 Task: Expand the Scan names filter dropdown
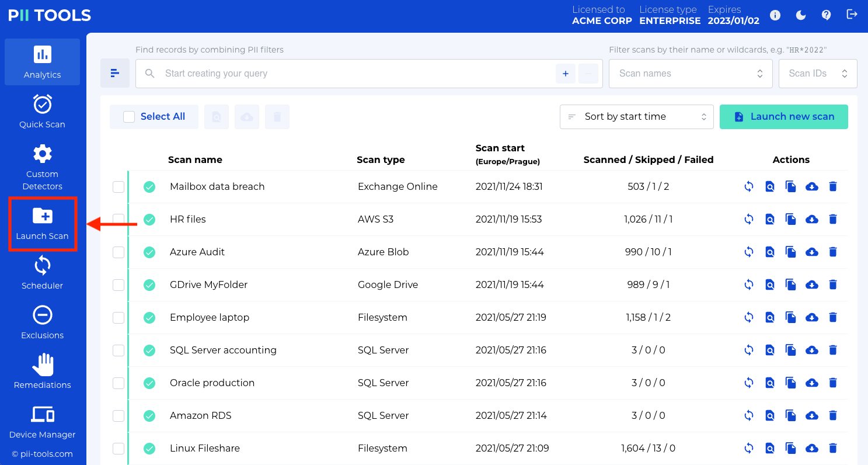(x=691, y=73)
